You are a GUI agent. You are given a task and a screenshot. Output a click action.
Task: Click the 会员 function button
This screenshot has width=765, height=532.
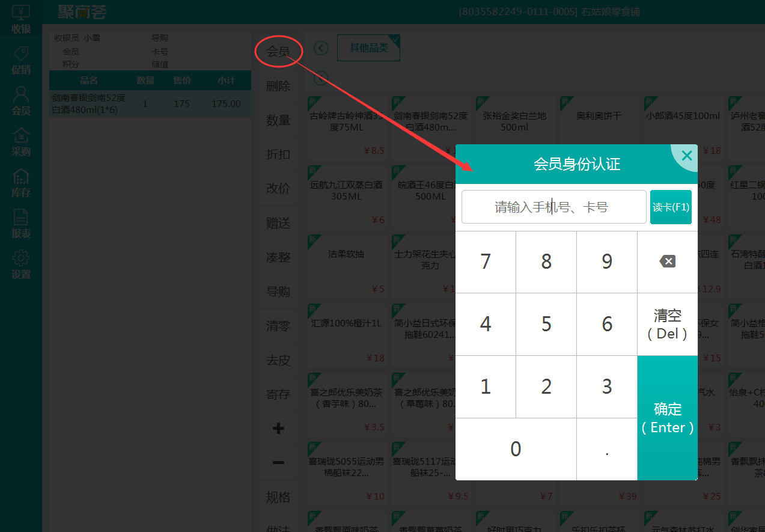(x=278, y=52)
